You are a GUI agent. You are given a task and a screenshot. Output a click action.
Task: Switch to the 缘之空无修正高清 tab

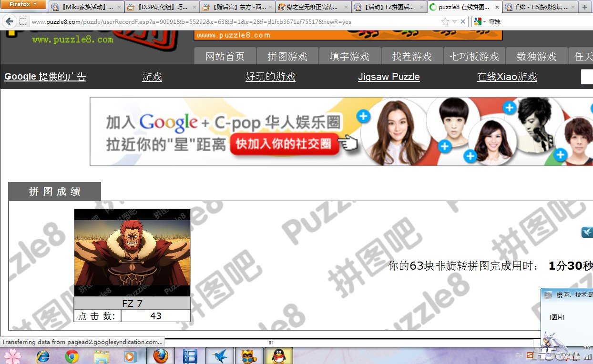[x=313, y=7]
